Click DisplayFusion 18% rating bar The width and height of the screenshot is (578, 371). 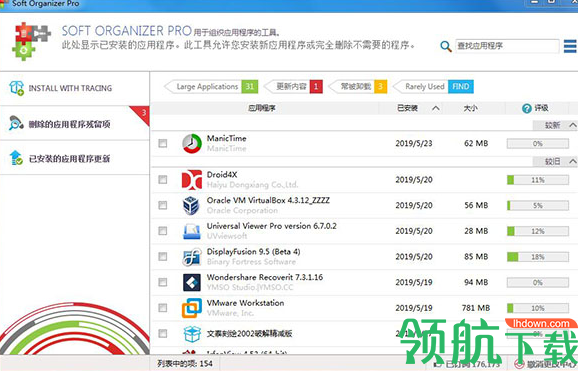[x=538, y=257]
